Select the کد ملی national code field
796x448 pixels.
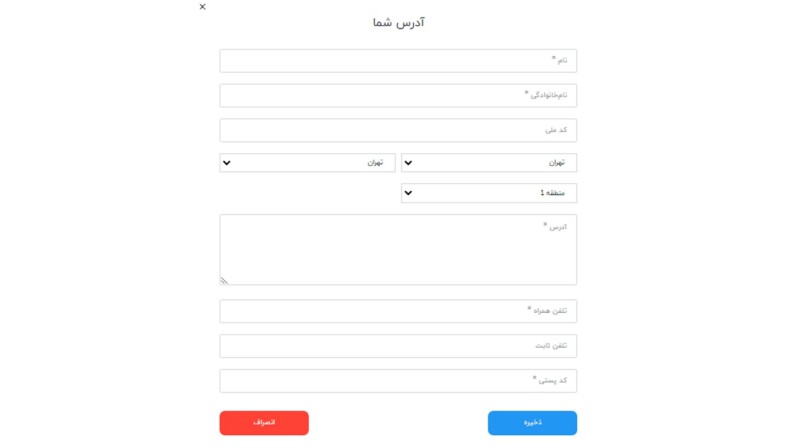(398, 130)
